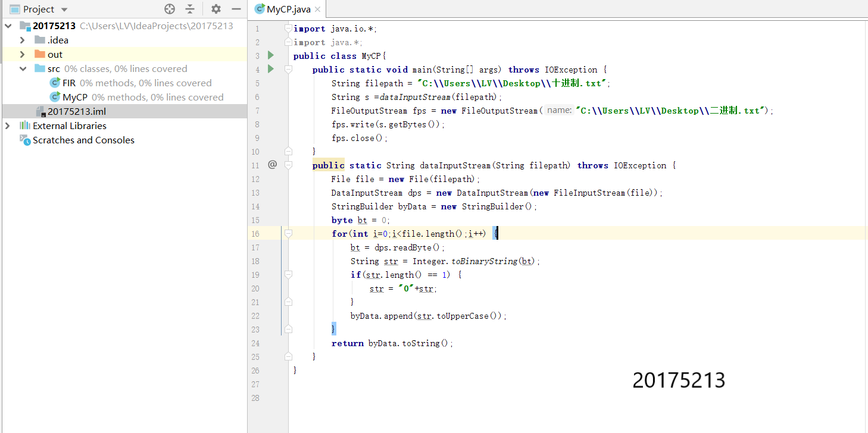Click MyCP class icon in tree
The height and width of the screenshot is (433, 868).
click(55, 97)
